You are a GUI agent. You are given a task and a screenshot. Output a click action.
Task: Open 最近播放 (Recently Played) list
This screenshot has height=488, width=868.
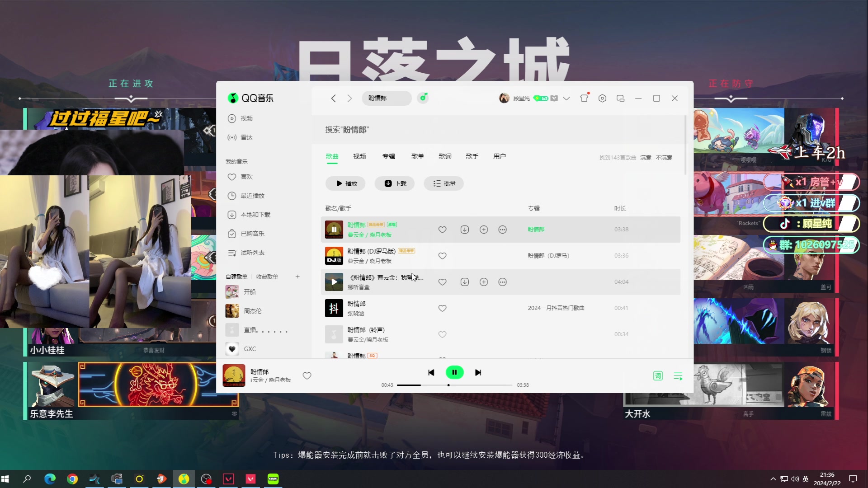click(246, 196)
